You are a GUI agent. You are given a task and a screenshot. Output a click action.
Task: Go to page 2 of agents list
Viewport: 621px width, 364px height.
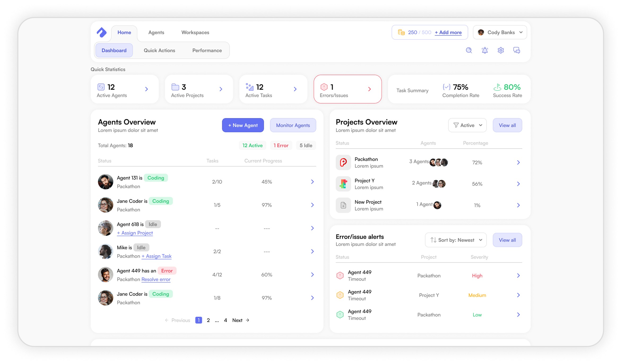tap(208, 320)
